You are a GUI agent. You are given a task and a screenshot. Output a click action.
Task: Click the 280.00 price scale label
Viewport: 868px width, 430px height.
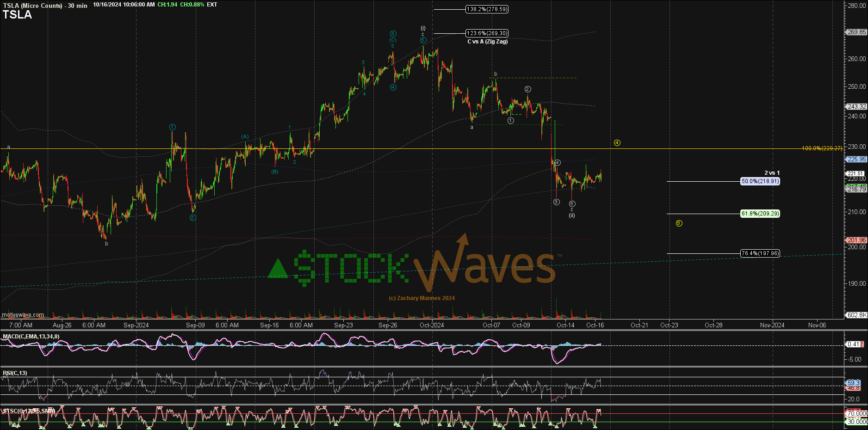[857, 6]
